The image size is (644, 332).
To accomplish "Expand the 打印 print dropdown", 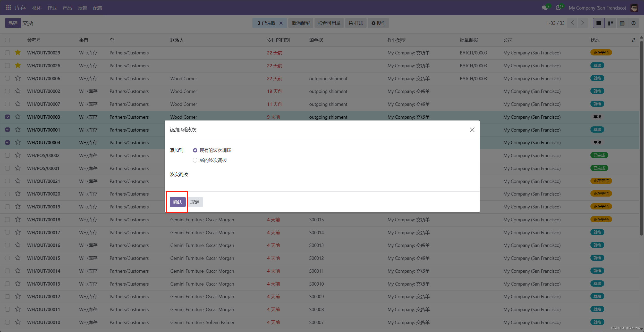I will click(356, 23).
